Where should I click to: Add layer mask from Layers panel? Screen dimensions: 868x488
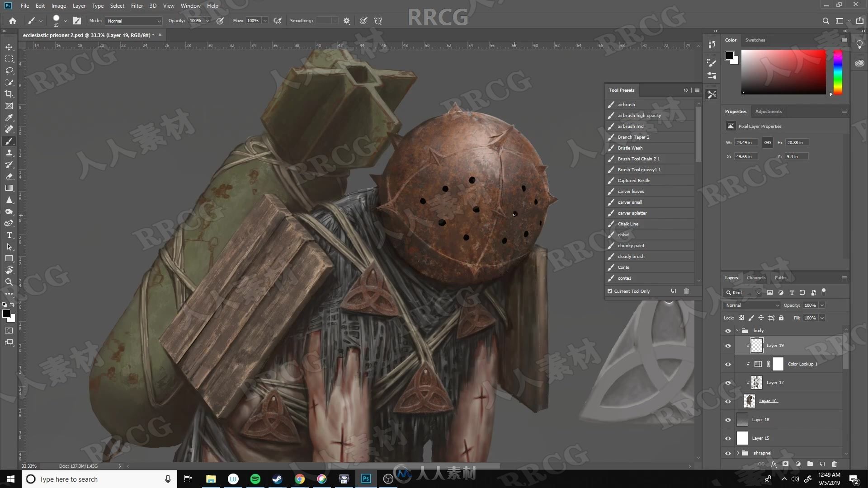click(x=786, y=464)
